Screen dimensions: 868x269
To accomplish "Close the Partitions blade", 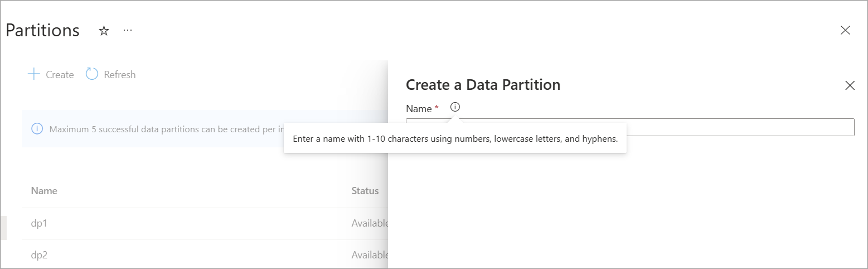I will 845,31.
